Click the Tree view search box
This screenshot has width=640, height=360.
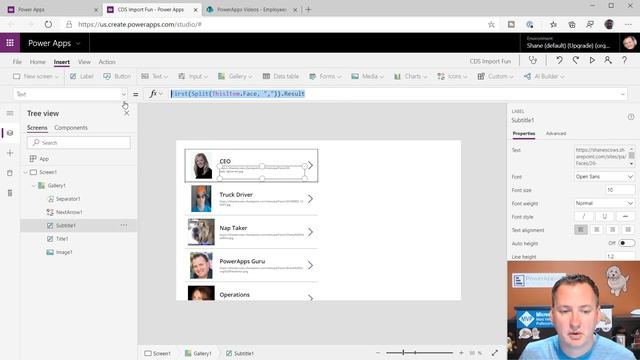coord(79,142)
